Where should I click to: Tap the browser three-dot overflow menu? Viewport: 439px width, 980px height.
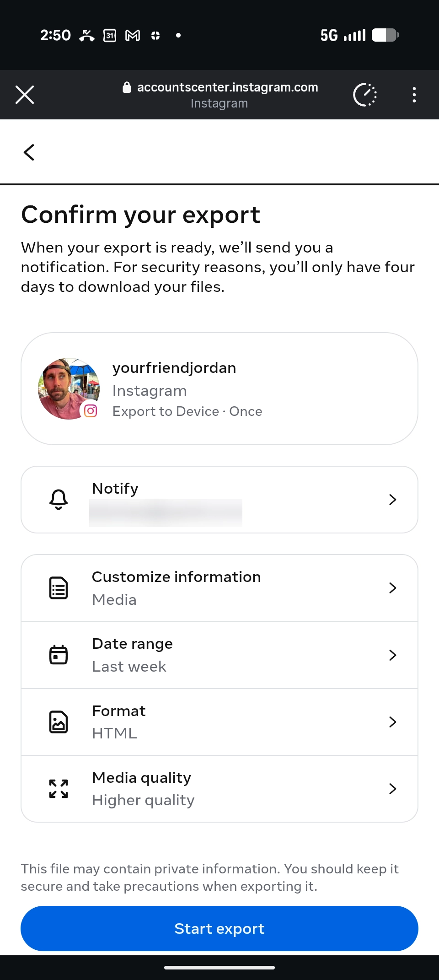click(414, 95)
